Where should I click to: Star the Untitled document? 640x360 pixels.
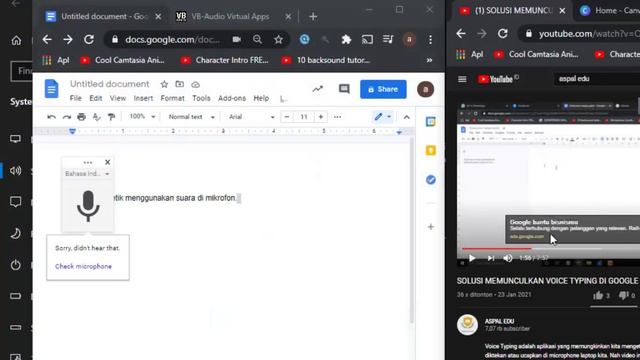[x=164, y=84]
